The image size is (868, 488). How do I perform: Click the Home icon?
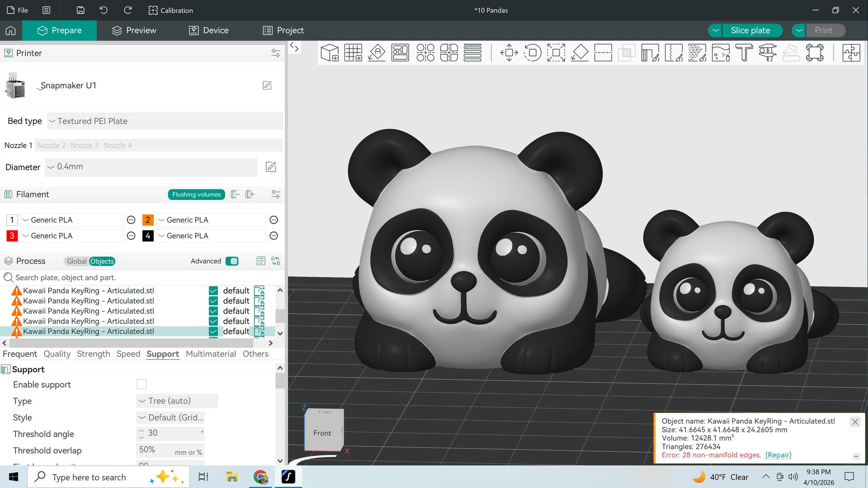[11, 30]
